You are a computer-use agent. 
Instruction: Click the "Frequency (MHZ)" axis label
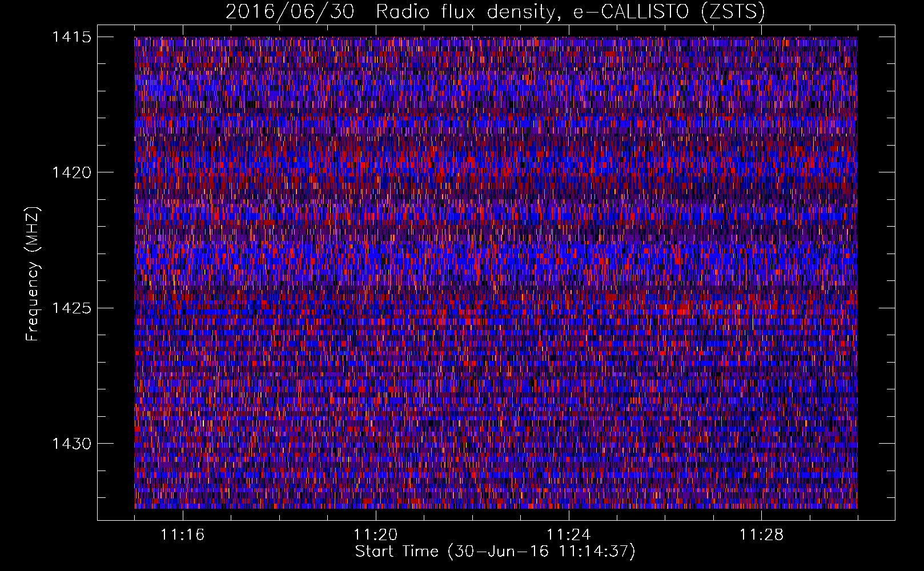pyautogui.click(x=33, y=274)
